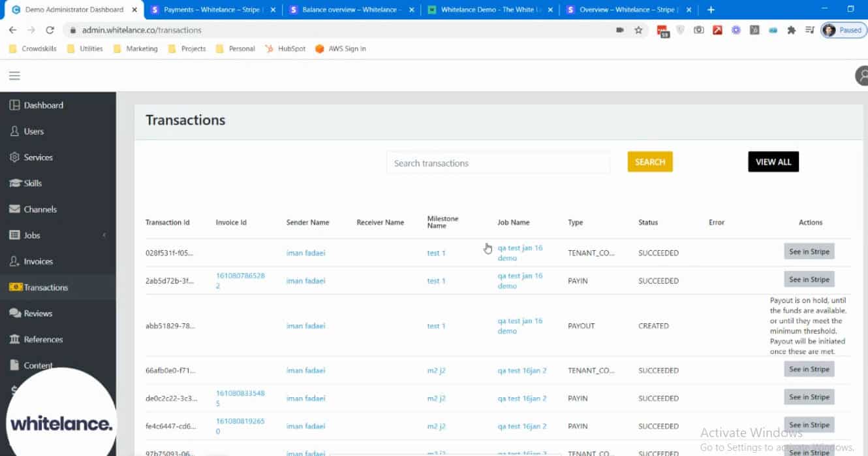868x456 pixels.
Task: Click the Reviews chat bubbles icon
Action: click(x=14, y=314)
